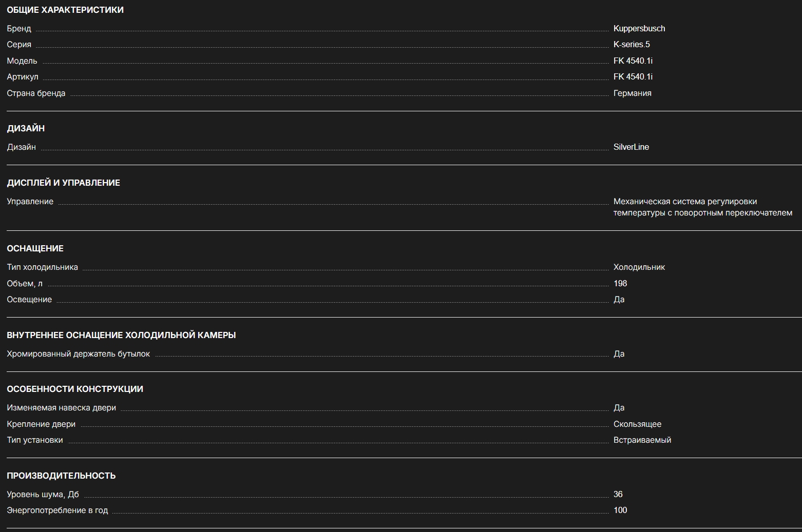Click the Германия country value
This screenshot has width=802, height=532.
pyautogui.click(x=632, y=93)
